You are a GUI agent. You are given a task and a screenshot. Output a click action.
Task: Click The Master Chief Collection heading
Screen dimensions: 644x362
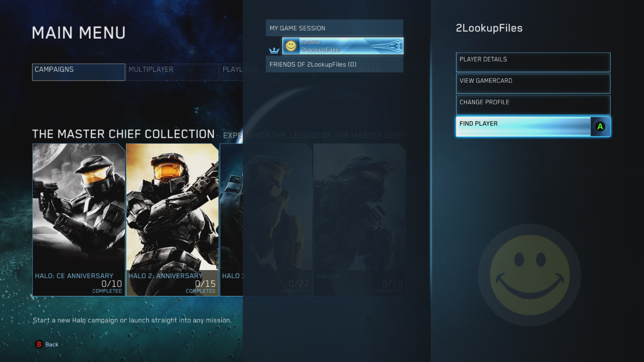coord(123,134)
